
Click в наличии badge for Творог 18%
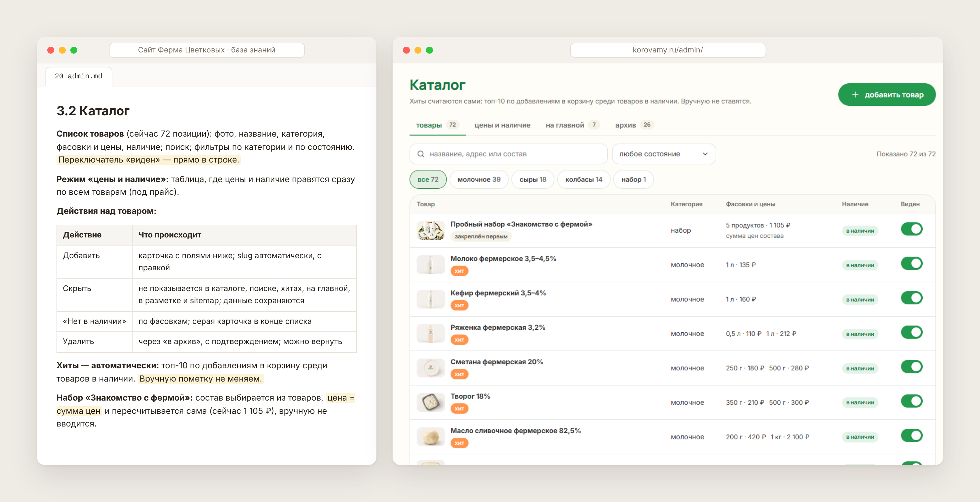860,402
